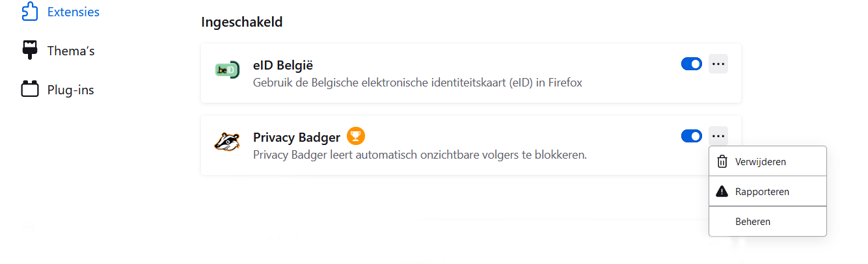The height and width of the screenshot is (264, 868).
Task: Disable the eID België extension toggle
Action: (x=691, y=64)
